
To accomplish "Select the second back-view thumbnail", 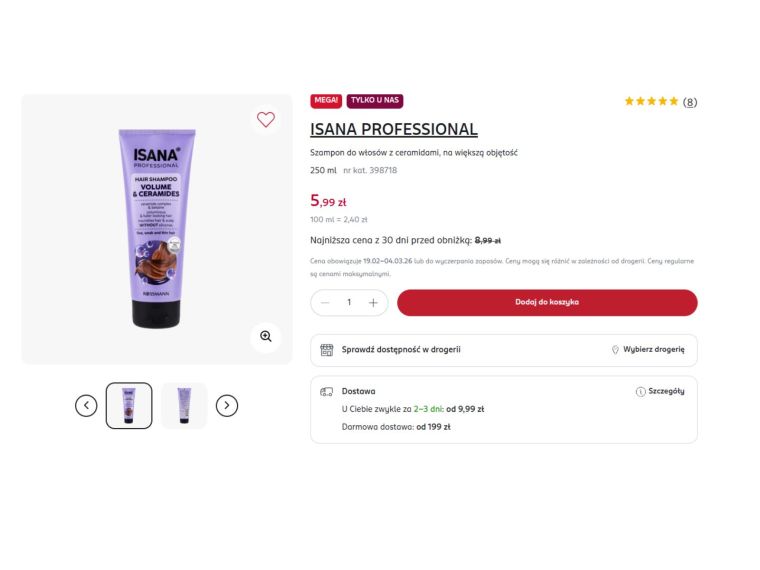I will pyautogui.click(x=184, y=406).
